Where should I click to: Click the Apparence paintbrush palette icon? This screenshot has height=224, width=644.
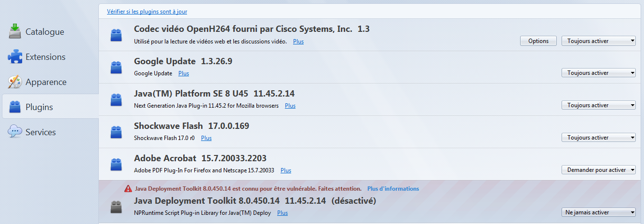15,82
